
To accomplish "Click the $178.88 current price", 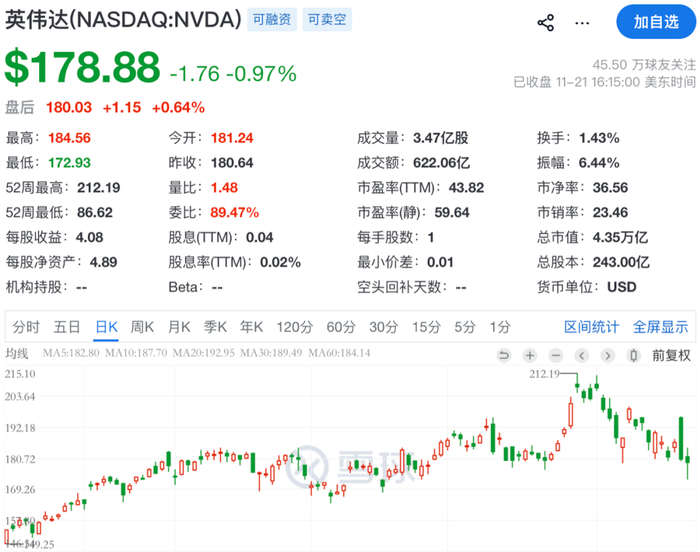I will (83, 67).
